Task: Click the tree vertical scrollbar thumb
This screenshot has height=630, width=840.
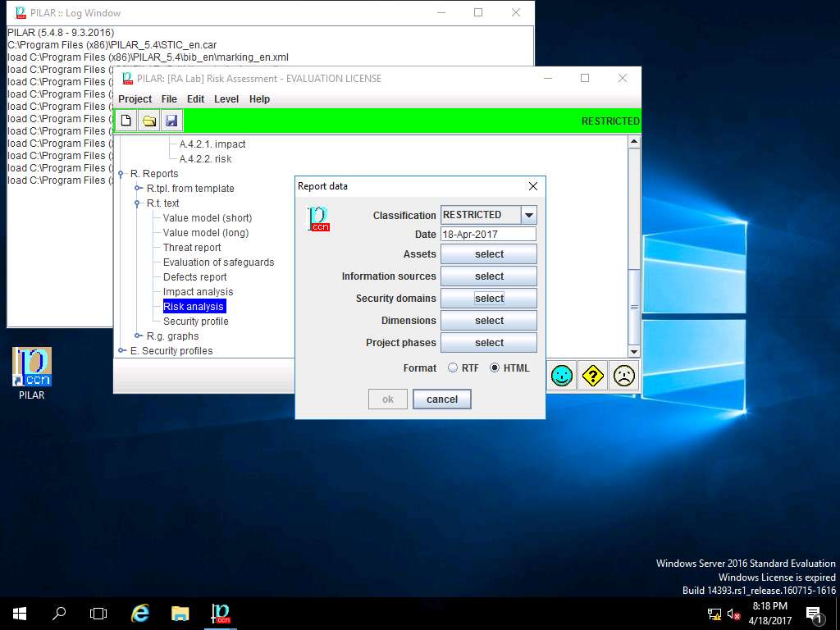Action: [634, 307]
